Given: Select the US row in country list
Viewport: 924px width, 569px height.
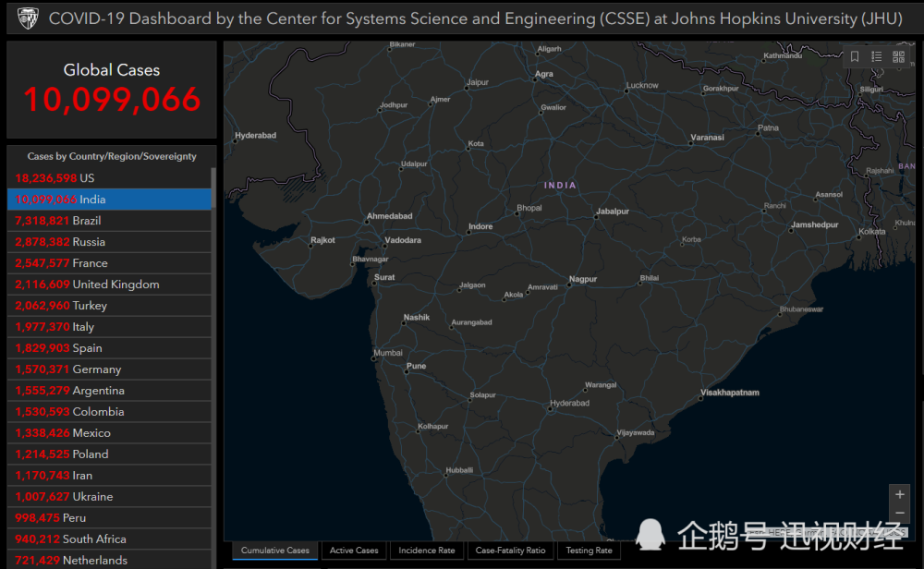Looking at the screenshot, I should coord(109,178).
